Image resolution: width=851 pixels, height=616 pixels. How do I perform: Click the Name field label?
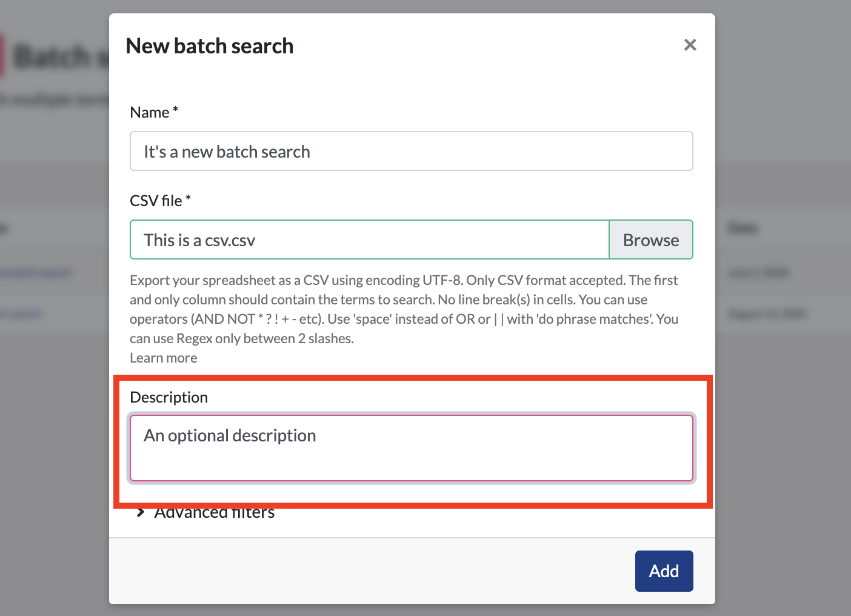[154, 112]
